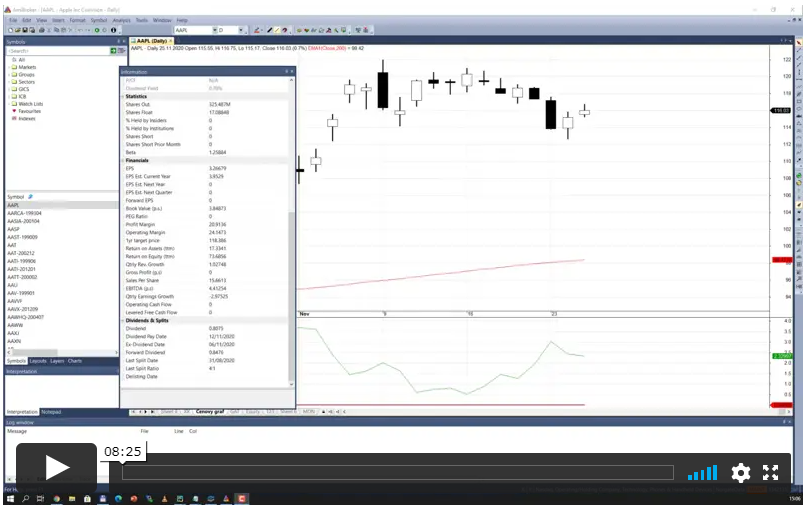Switch to the Layouts tab
Screen dimensions: 805x508
coord(38,361)
